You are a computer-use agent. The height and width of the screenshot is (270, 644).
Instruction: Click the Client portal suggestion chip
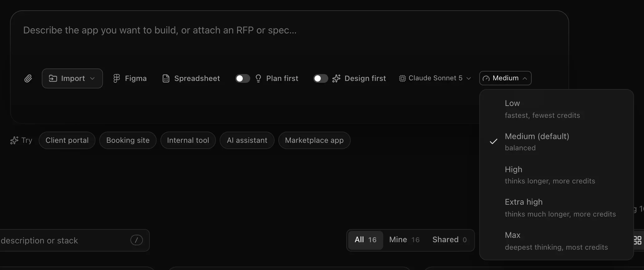pyautogui.click(x=67, y=140)
